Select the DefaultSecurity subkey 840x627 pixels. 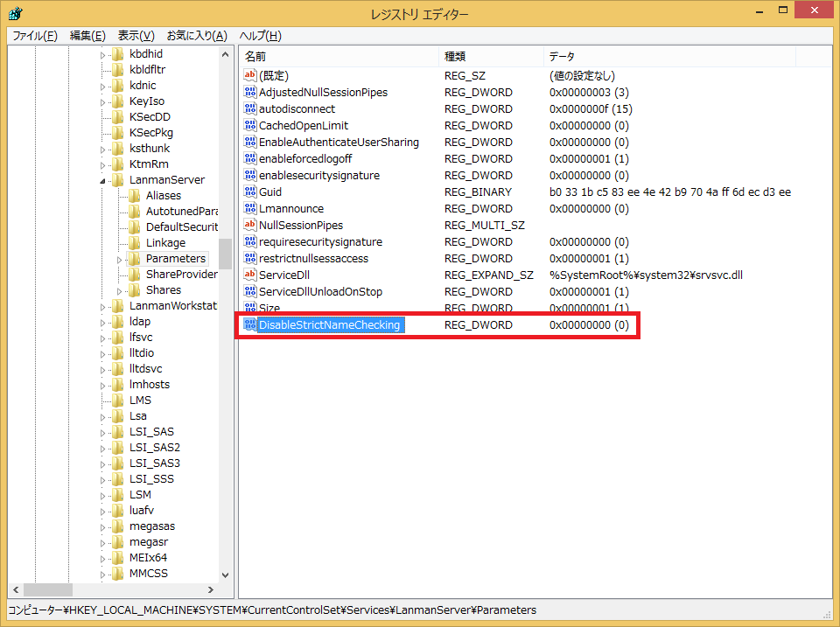pos(181,227)
